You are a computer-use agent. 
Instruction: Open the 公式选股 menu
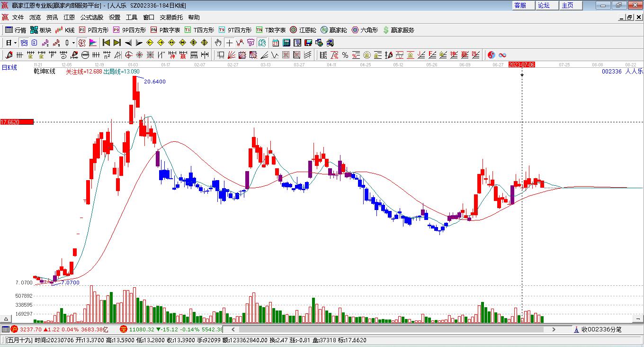(91, 18)
